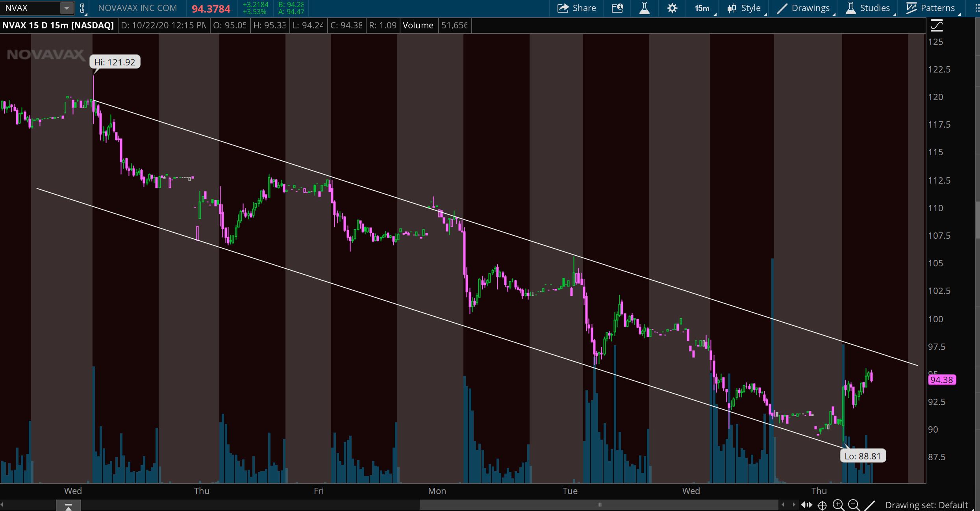Activate the crosshair pan tool icon
The image size is (980, 511).
[x=823, y=505]
